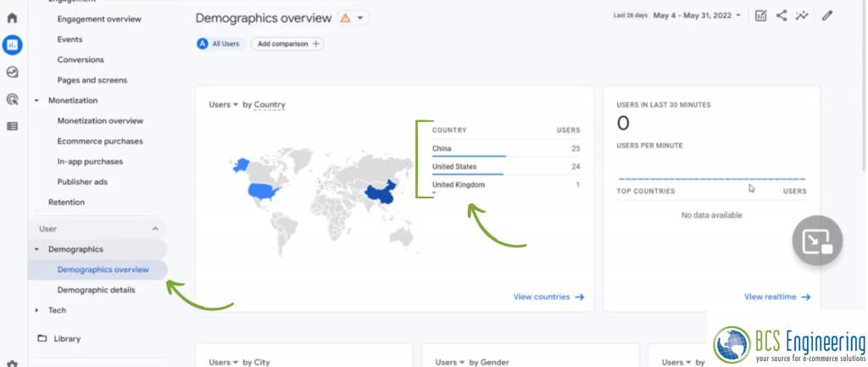Click China on the world map

tap(382, 194)
